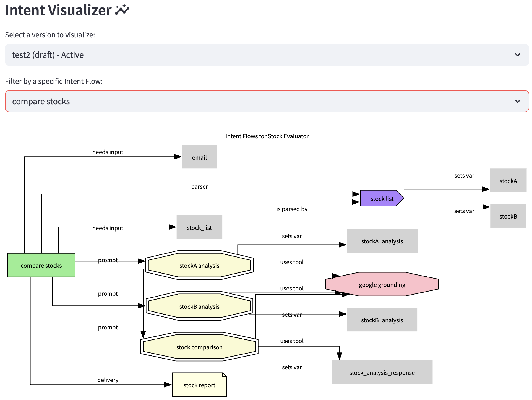
Task: Click the stockA variable node
Action: click(508, 181)
